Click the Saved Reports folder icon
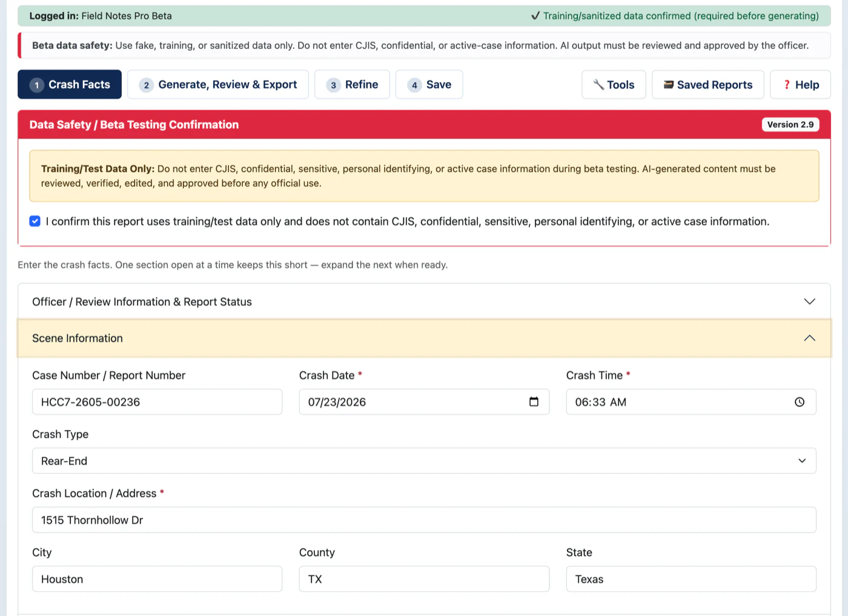 (x=669, y=85)
